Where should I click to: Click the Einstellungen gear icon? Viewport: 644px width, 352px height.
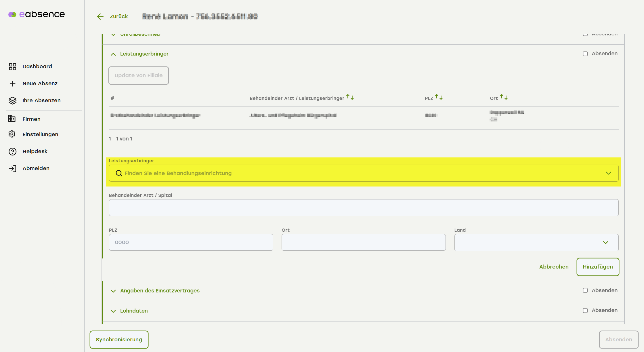click(x=12, y=134)
